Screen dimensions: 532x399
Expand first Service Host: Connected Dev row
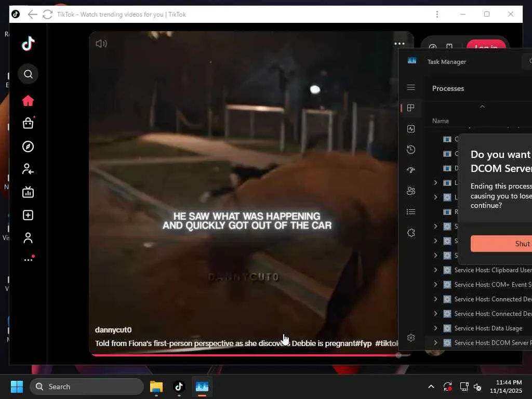pyautogui.click(x=436, y=299)
